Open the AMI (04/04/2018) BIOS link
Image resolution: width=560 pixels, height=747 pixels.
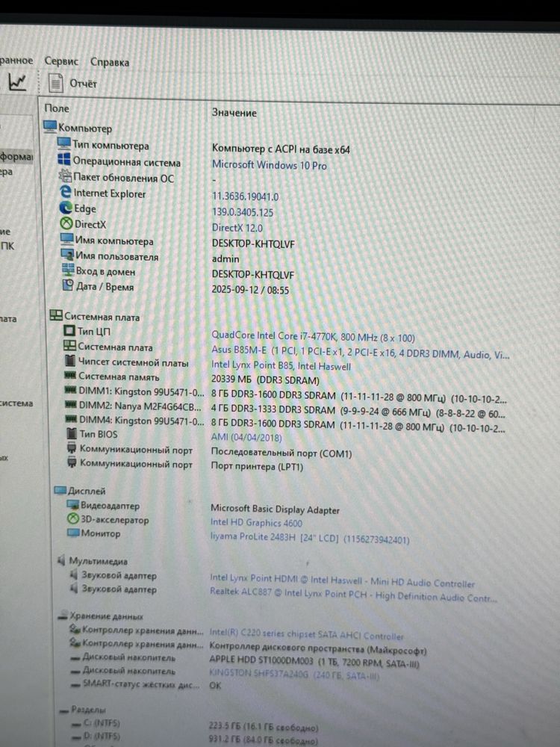[246, 437]
